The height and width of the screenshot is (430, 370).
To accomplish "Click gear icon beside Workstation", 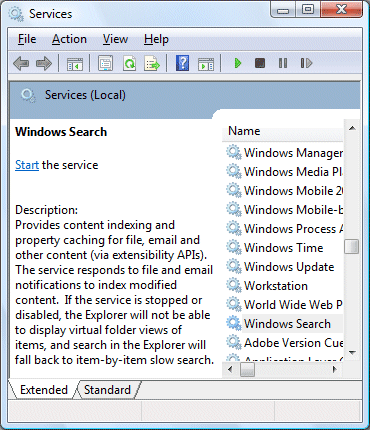I will click(x=234, y=286).
